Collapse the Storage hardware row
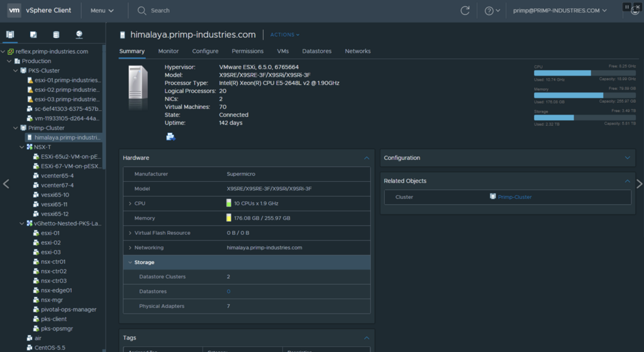Viewport: 644px width, 352px height. tap(130, 263)
